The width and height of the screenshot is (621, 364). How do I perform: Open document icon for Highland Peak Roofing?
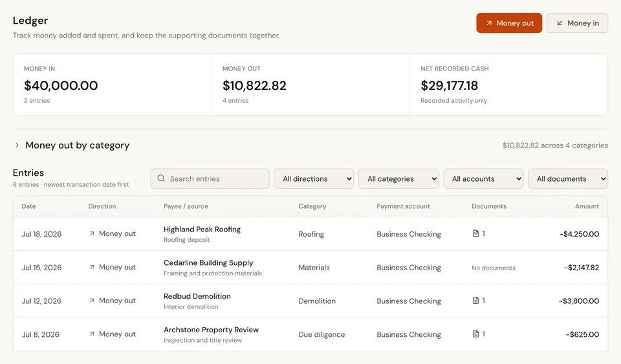[x=475, y=233]
